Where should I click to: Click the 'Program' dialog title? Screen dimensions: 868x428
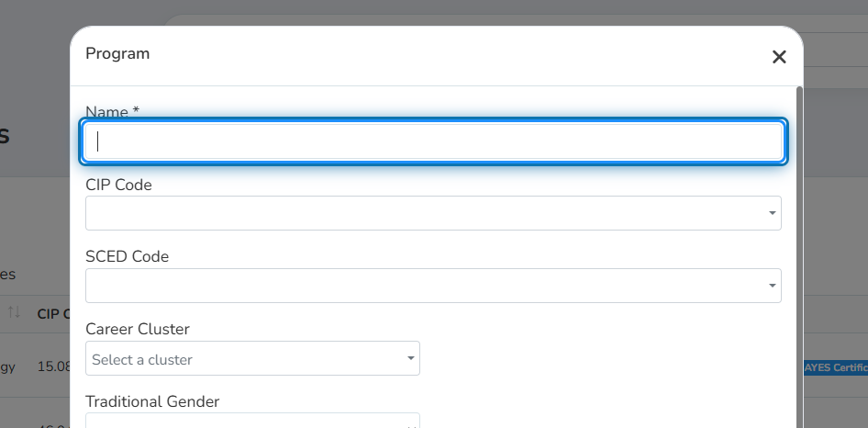click(x=117, y=54)
